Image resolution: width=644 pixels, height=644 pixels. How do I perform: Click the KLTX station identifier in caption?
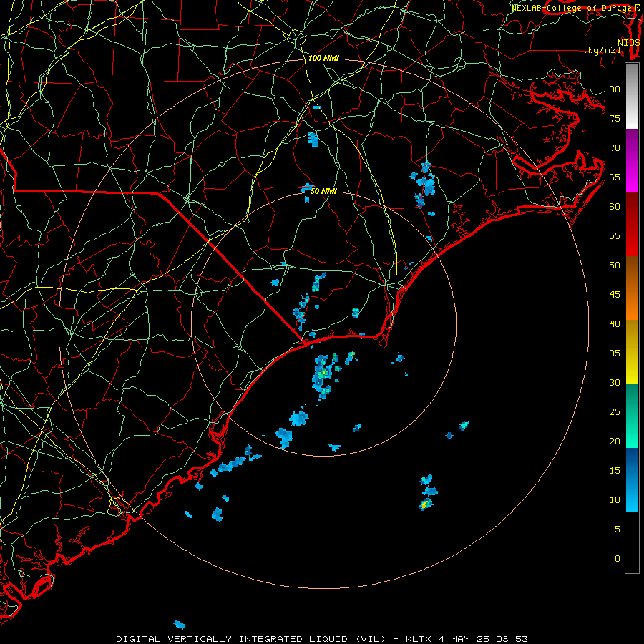coord(419,639)
